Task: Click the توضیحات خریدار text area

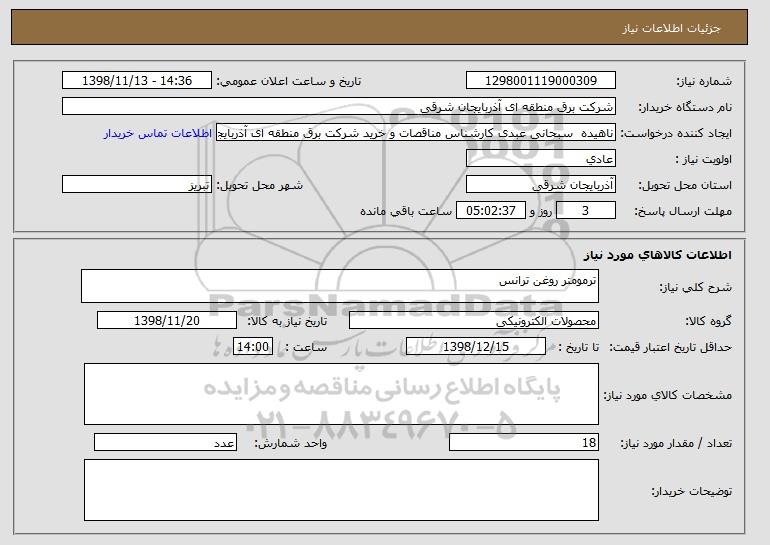Action: pyautogui.click(x=341, y=490)
